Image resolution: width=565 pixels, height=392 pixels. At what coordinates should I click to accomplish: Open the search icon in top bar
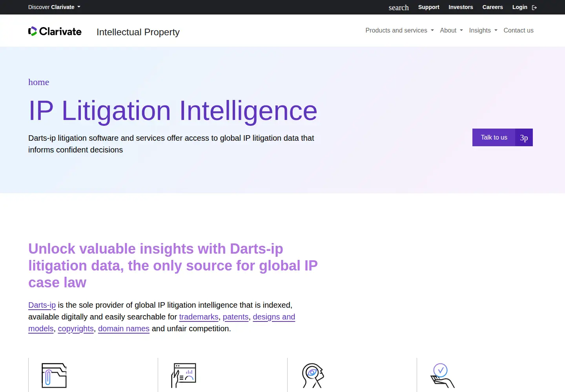pyautogui.click(x=399, y=7)
